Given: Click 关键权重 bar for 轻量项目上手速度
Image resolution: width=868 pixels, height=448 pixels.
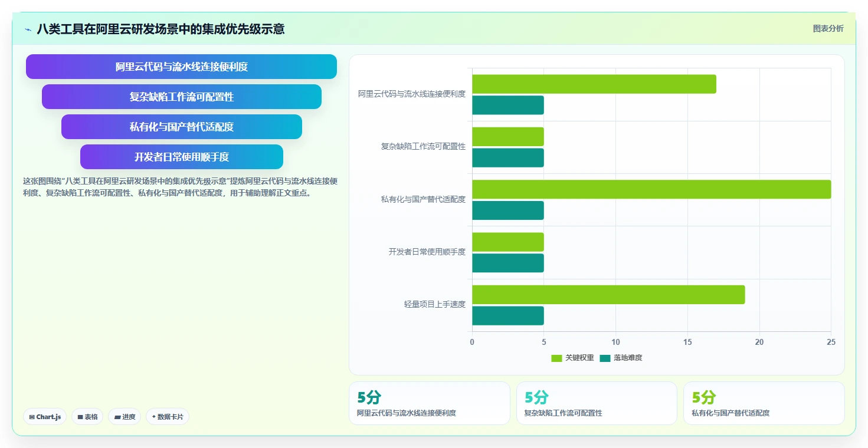Looking at the screenshot, I should tap(608, 295).
